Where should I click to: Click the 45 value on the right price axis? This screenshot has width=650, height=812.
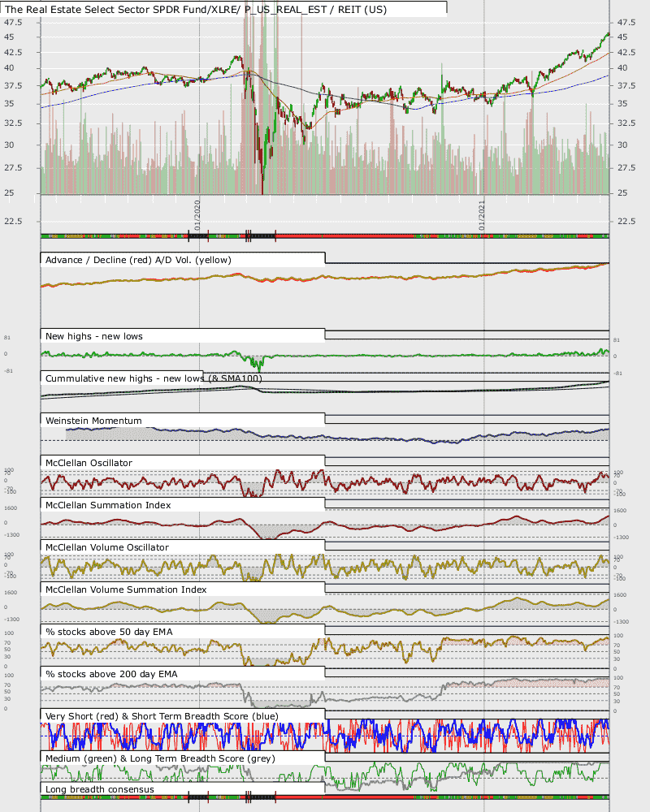click(622, 37)
